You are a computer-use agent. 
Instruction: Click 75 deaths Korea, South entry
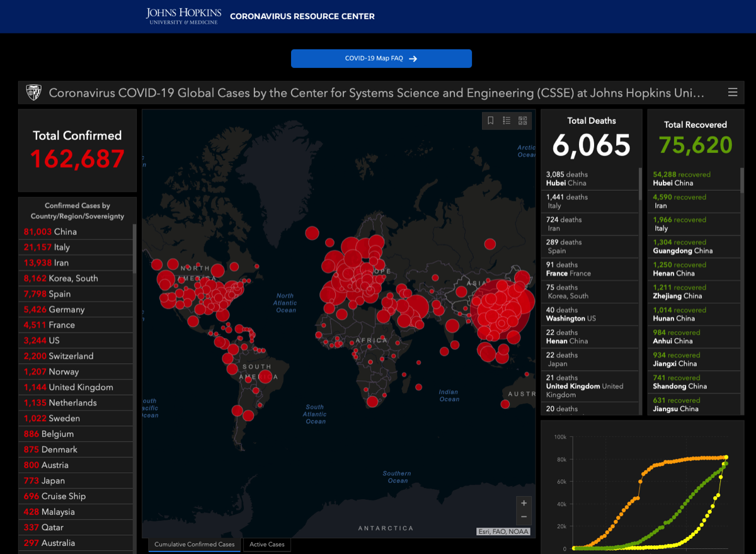[x=590, y=292]
